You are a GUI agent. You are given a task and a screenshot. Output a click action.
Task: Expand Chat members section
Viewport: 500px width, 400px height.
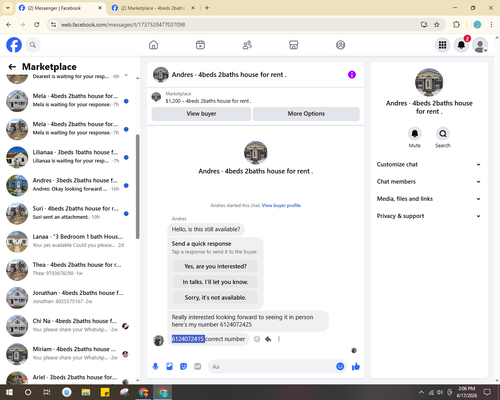[x=429, y=182]
